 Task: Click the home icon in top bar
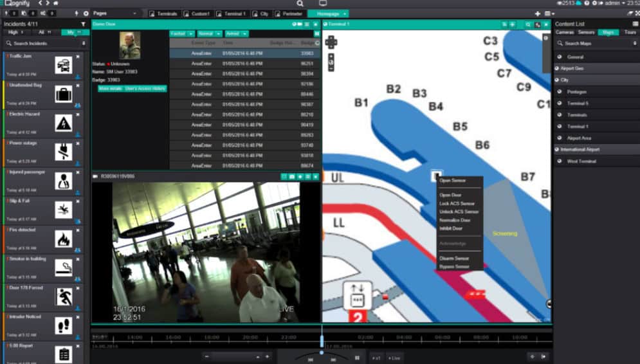point(56,3)
